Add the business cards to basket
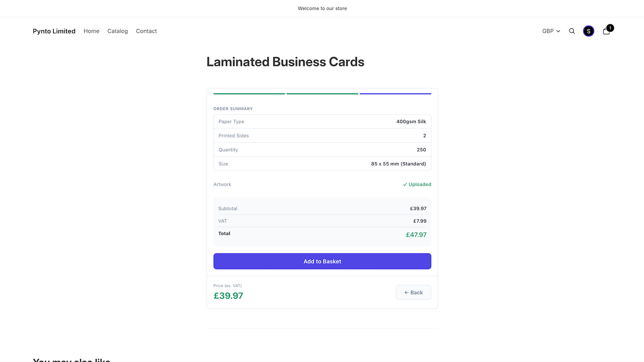644x362 pixels. (322, 261)
